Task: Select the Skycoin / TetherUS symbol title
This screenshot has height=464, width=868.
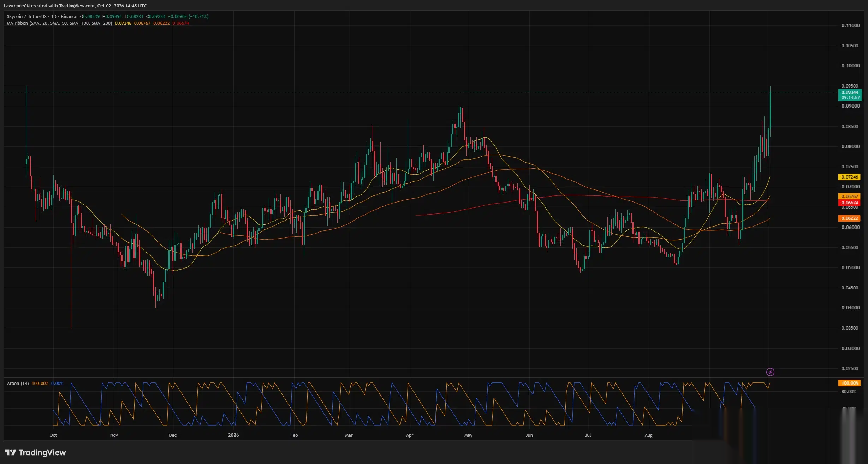Action: [26, 16]
